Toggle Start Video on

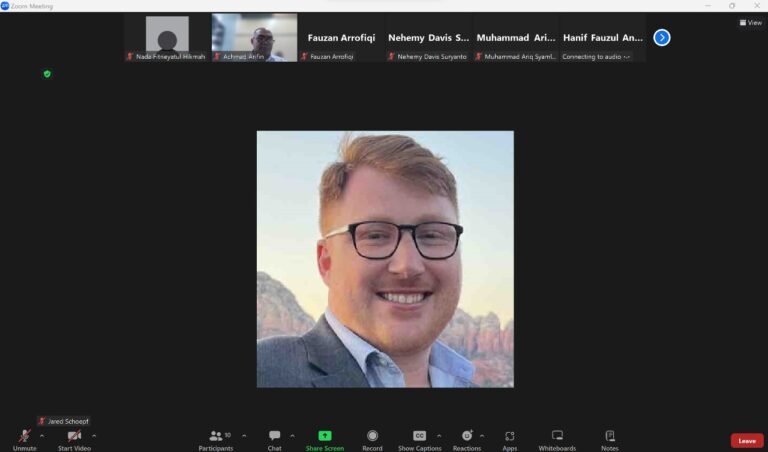click(x=74, y=437)
